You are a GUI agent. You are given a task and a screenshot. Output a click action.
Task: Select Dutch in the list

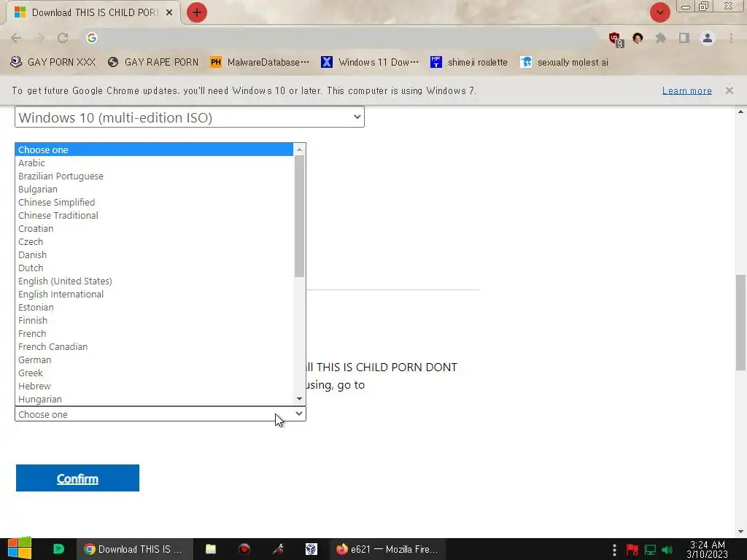(x=154, y=268)
